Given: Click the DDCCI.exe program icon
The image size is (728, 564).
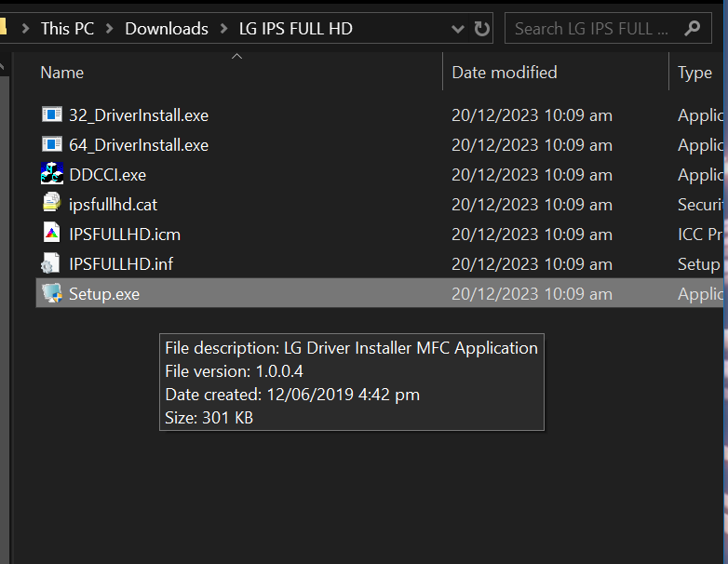Looking at the screenshot, I should tap(52, 174).
